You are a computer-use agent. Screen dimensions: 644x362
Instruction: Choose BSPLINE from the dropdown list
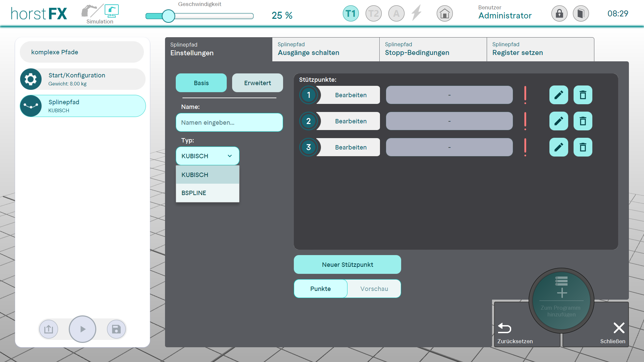pos(207,193)
